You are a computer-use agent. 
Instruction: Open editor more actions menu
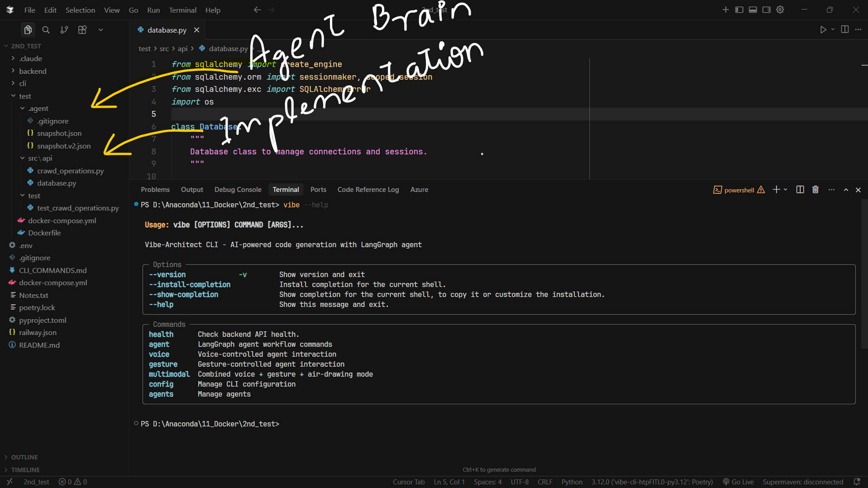858,29
